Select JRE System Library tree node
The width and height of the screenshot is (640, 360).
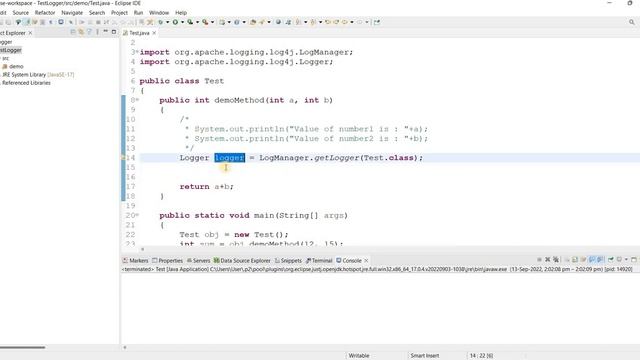tap(38, 75)
